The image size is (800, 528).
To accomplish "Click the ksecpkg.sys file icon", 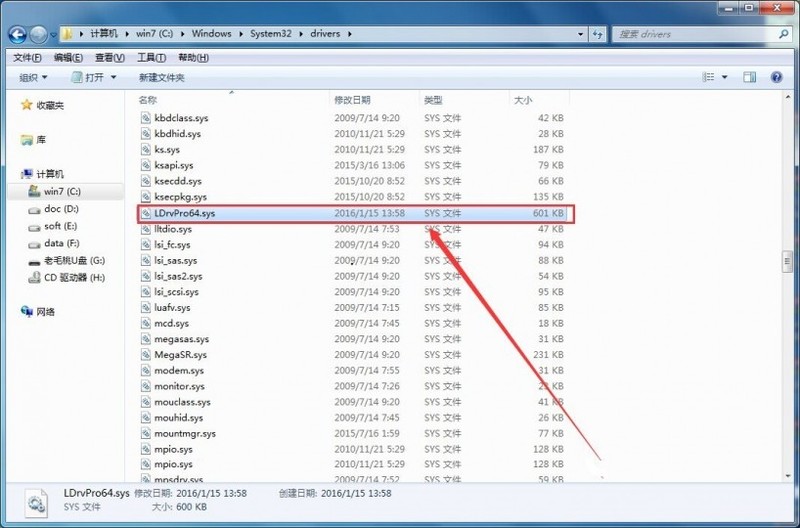I will [x=146, y=197].
